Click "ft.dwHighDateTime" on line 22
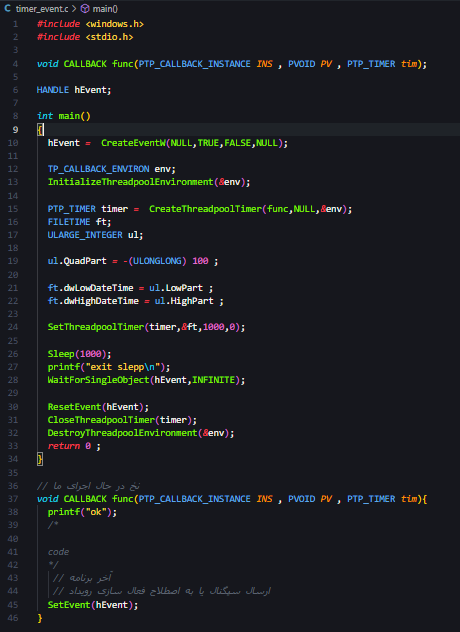This screenshot has width=460, height=632. [93, 301]
